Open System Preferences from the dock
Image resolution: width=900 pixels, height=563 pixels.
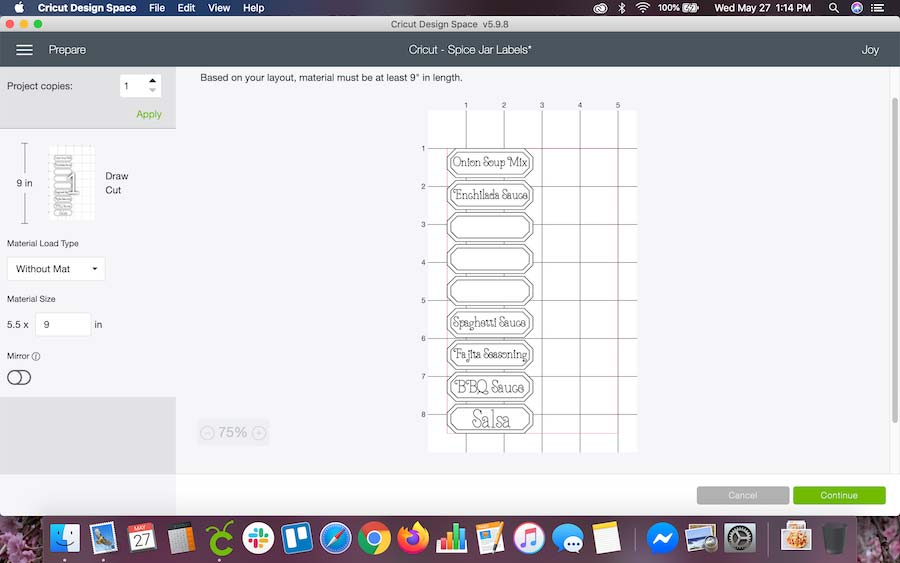tap(740, 538)
